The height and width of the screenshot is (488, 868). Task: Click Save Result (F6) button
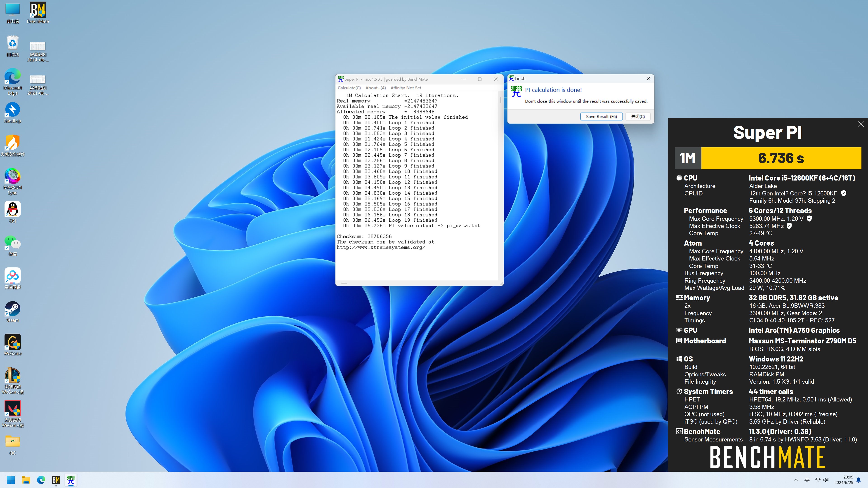tap(601, 117)
